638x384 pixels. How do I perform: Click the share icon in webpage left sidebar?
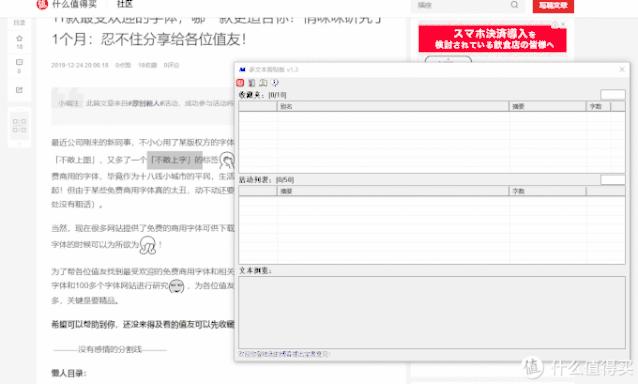click(x=19, y=90)
